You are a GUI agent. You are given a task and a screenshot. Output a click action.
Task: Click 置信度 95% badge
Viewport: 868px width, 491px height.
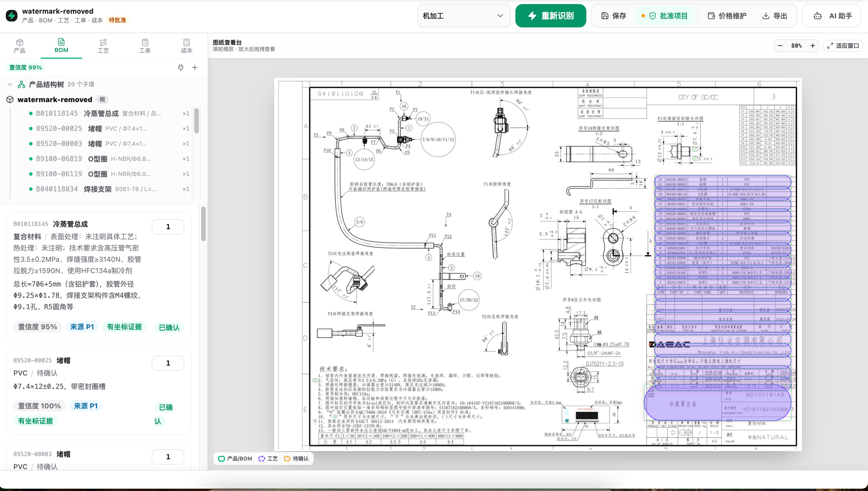click(37, 327)
